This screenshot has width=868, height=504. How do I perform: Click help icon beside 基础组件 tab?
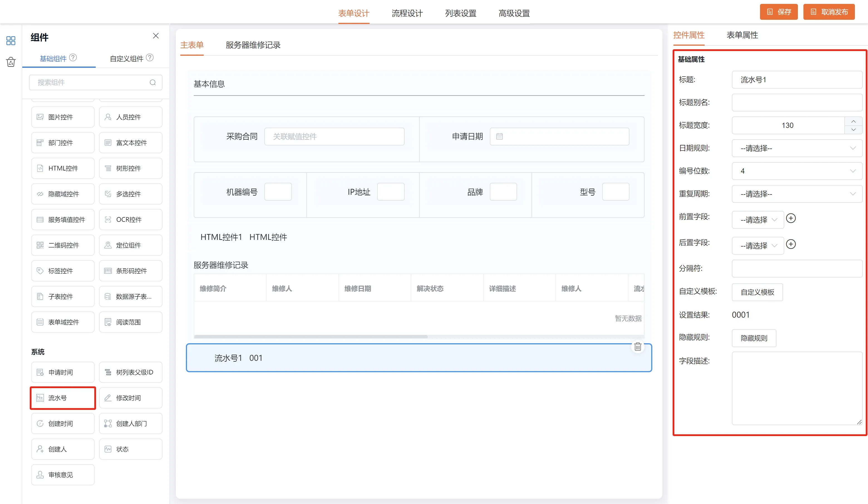[x=73, y=58]
